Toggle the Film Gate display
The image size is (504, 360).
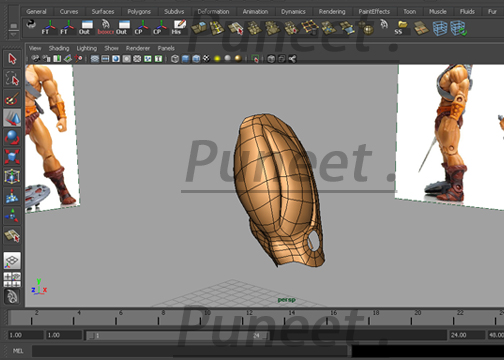pos(105,59)
